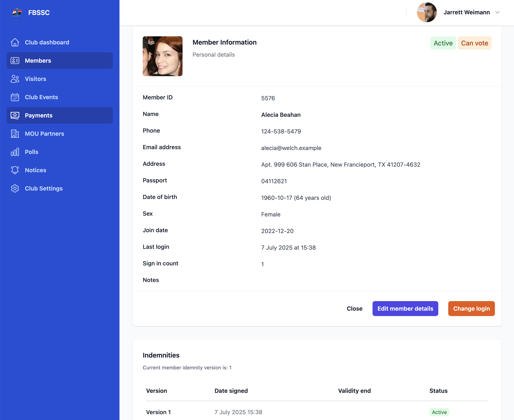This screenshot has height=420, width=514.
Task: Click the Visitors people icon
Action: point(15,79)
